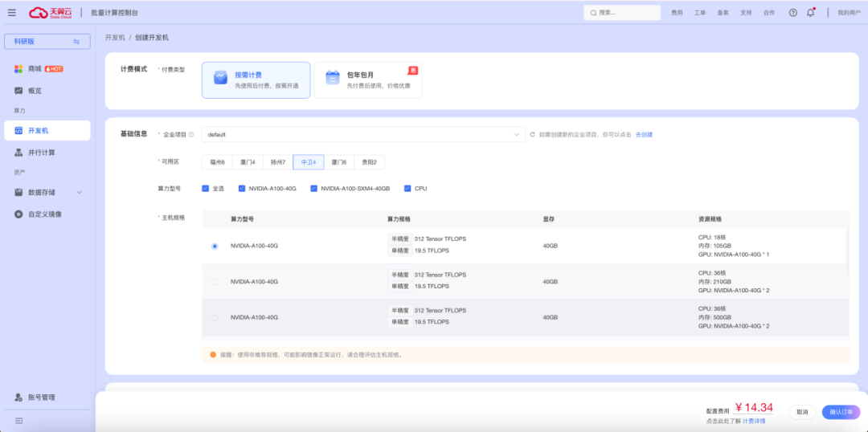Uncheck NVIDIA-A100-SXM4-40GB checkbox
The height and width of the screenshot is (432, 868).
click(314, 189)
